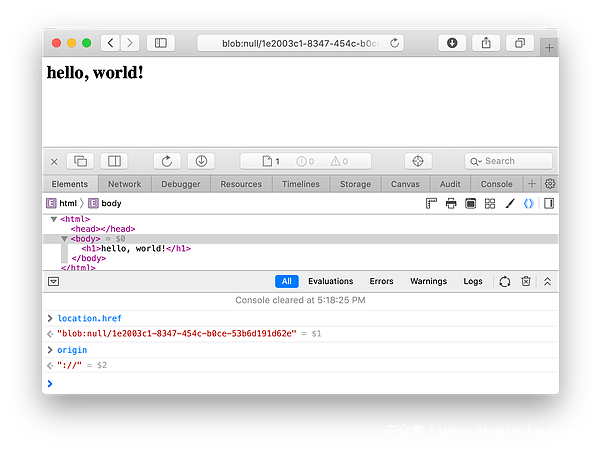Close the Web Inspector with the X
Screen dimensions: 600x450
pos(54,161)
